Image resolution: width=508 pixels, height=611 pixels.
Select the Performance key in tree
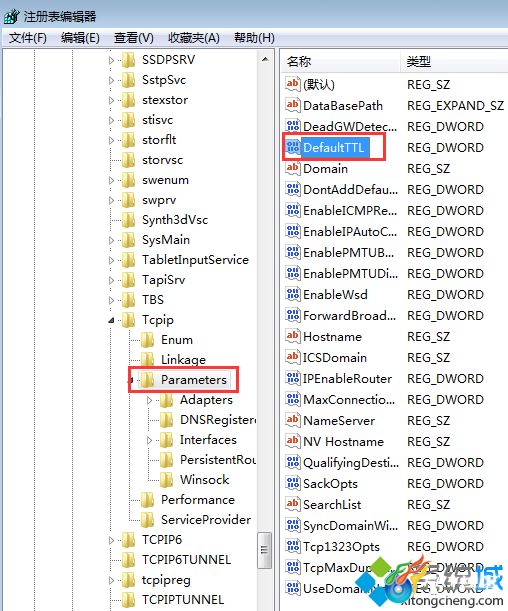(198, 500)
